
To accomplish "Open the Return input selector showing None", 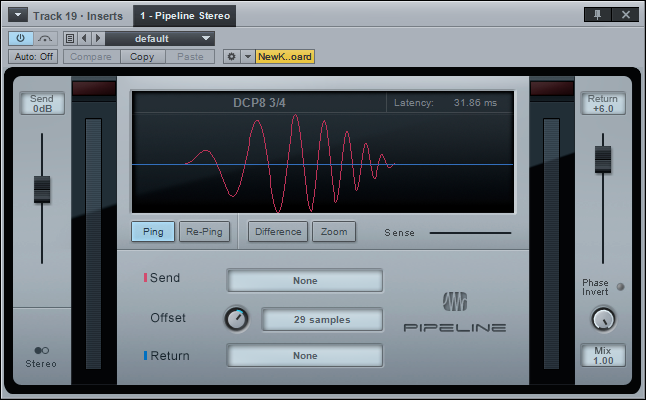I will (x=305, y=356).
